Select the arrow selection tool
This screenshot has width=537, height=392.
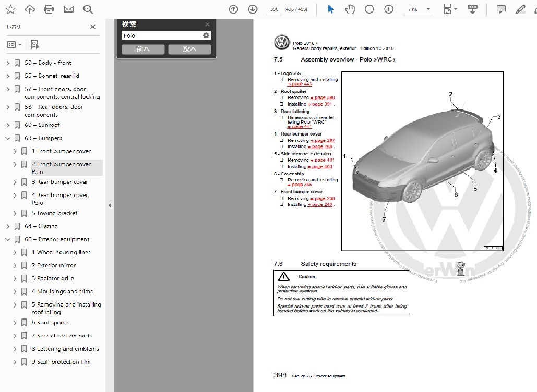pyautogui.click(x=330, y=9)
